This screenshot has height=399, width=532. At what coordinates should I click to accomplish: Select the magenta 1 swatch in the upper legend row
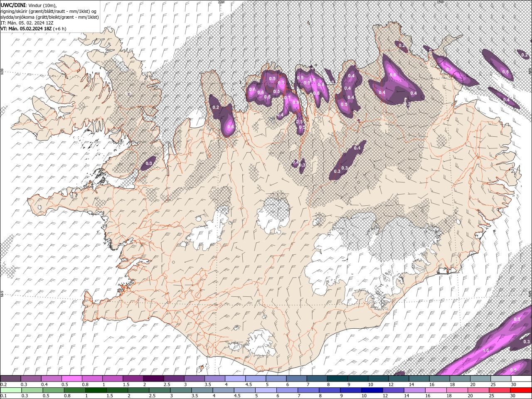pyautogui.click(x=112, y=379)
